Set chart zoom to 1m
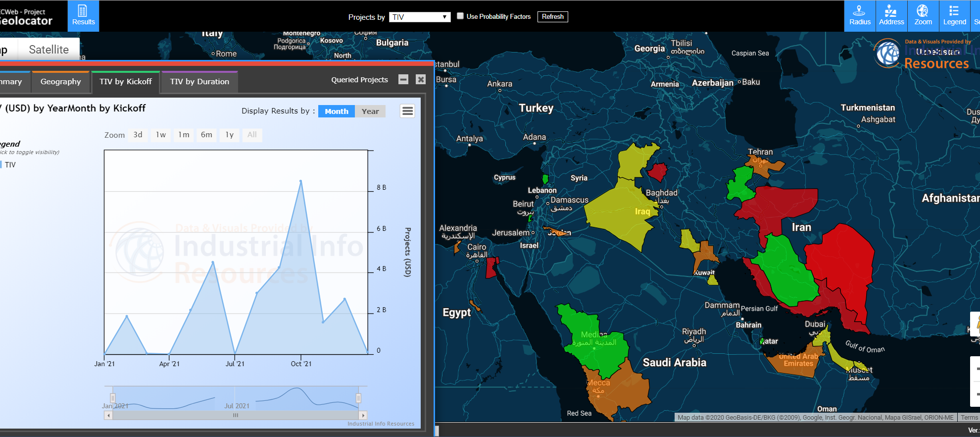 click(x=184, y=135)
